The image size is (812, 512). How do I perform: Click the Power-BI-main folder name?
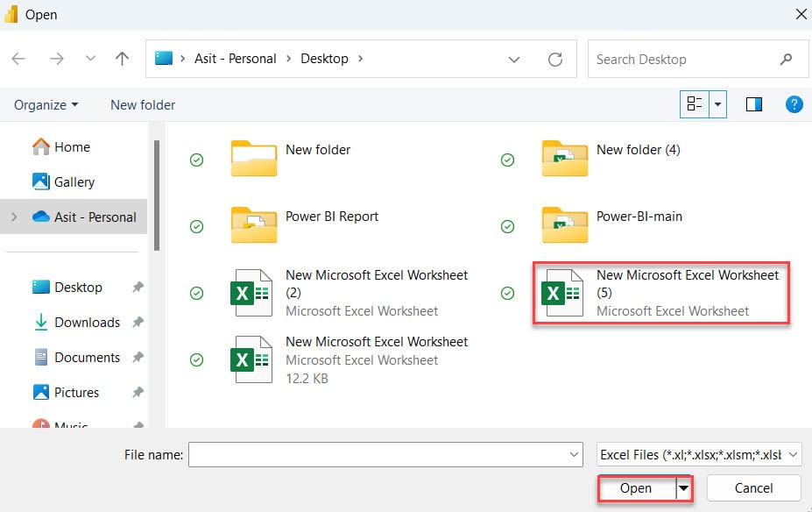point(639,217)
